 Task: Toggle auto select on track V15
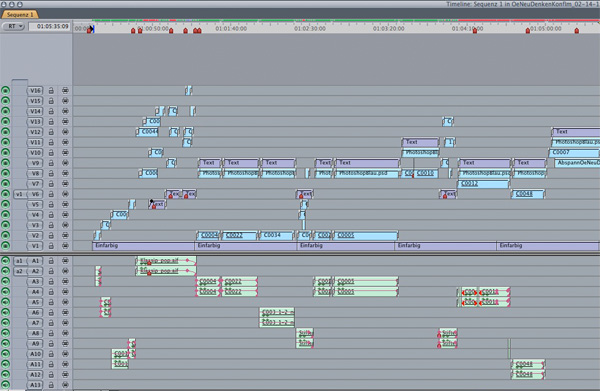tap(65, 101)
